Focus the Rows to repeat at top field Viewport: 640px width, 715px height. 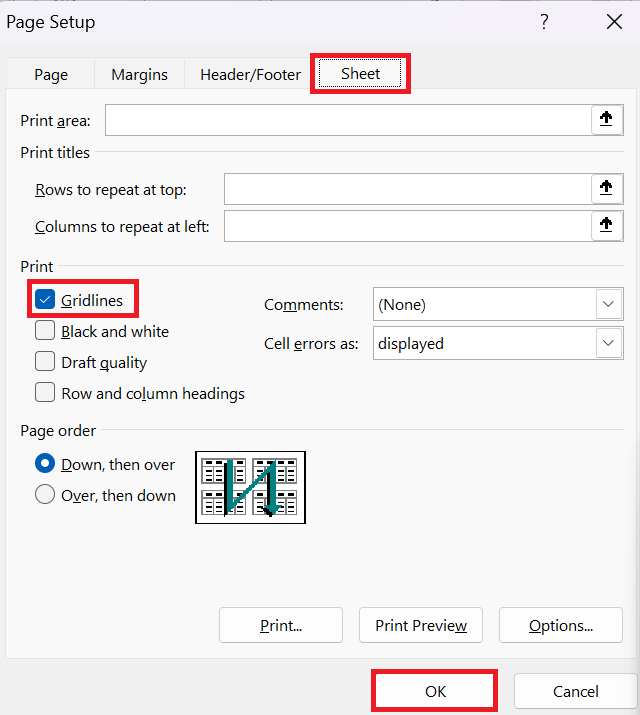click(408, 189)
